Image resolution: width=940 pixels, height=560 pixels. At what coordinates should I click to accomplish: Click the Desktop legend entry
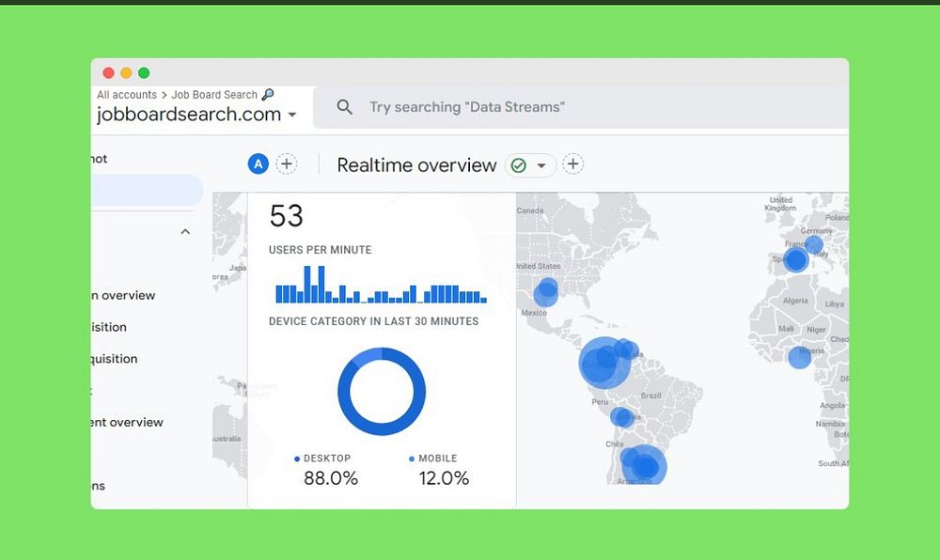tap(322, 459)
